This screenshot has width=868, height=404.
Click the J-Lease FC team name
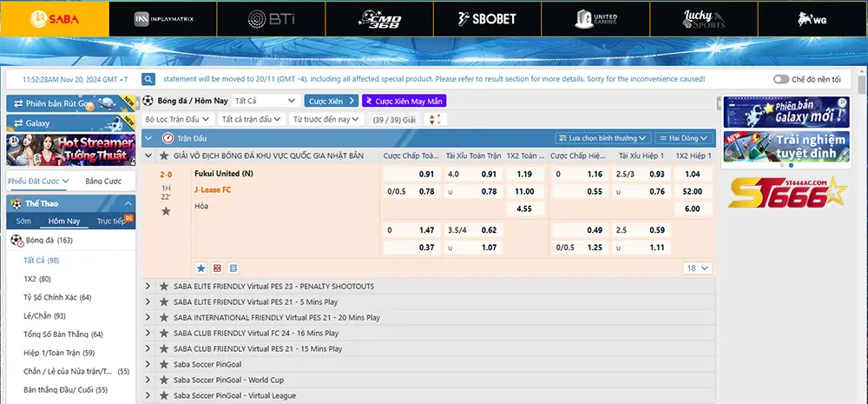214,189
